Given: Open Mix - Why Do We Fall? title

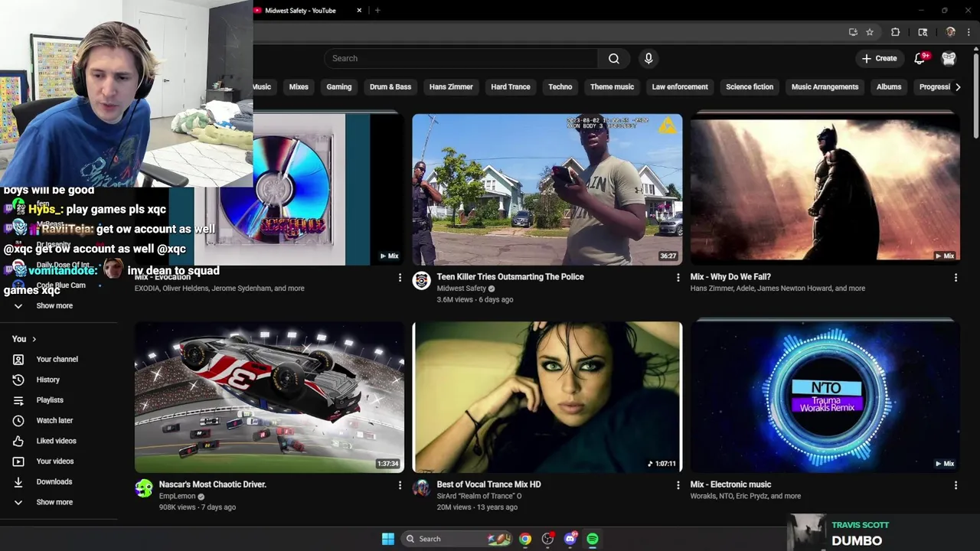Looking at the screenshot, I should click(730, 277).
